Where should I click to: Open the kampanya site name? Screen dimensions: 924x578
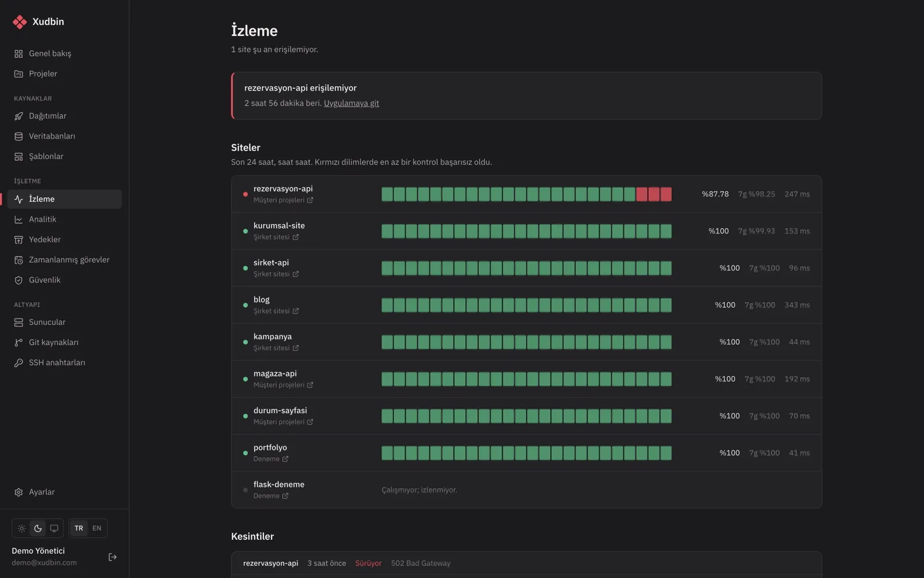pos(273,336)
